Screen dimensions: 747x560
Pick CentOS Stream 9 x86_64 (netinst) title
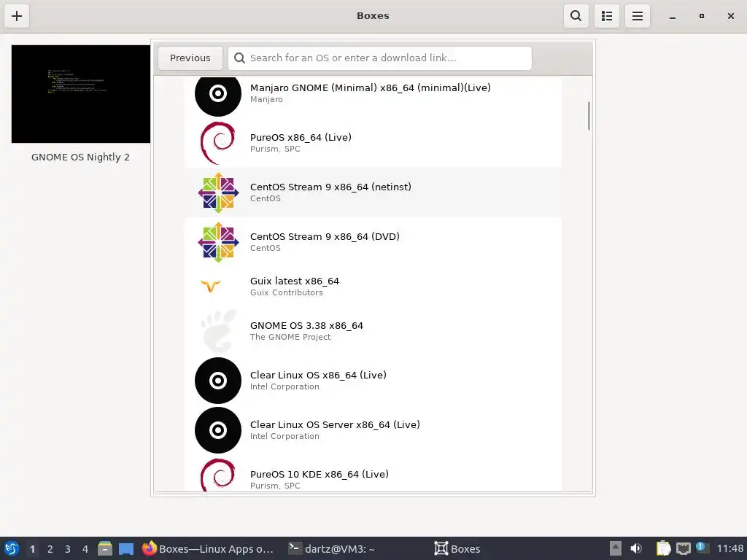(x=330, y=187)
